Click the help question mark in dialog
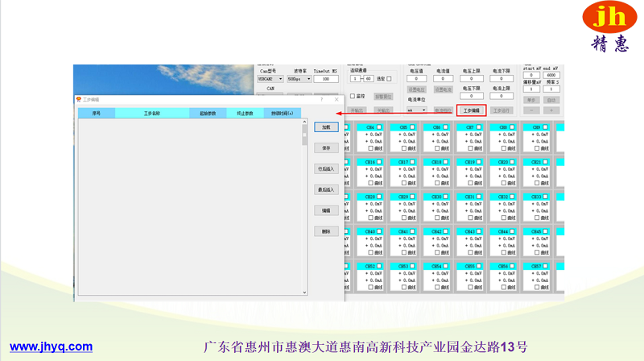The image size is (644, 361). tap(322, 100)
